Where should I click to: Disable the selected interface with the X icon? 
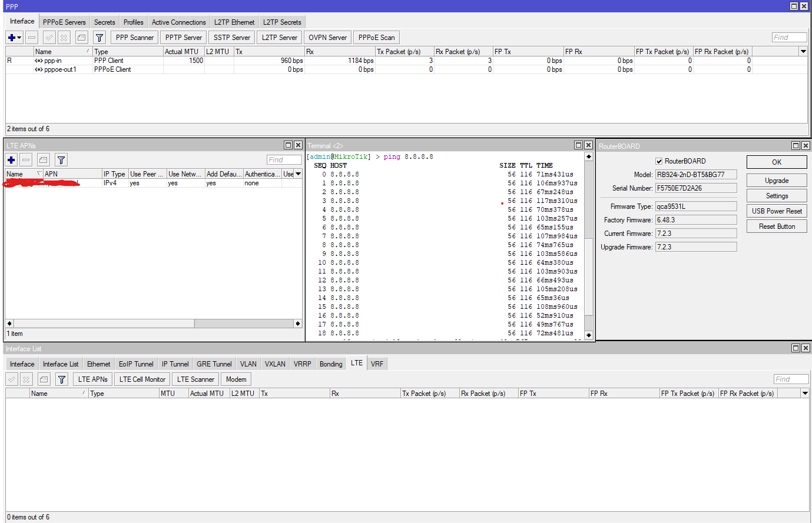(64, 37)
